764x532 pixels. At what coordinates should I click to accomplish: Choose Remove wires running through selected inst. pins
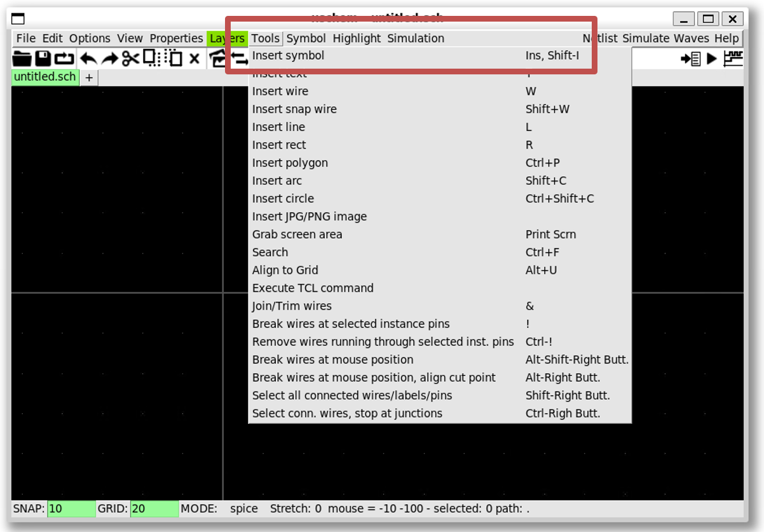point(440,341)
